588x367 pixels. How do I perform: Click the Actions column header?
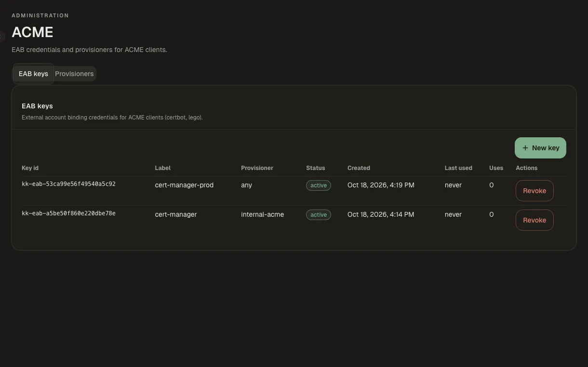(x=526, y=168)
